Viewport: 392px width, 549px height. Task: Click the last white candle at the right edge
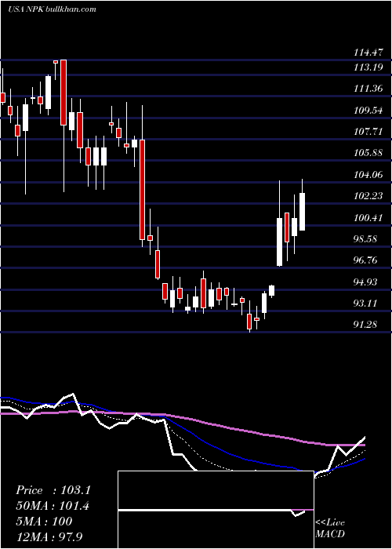[302, 212]
